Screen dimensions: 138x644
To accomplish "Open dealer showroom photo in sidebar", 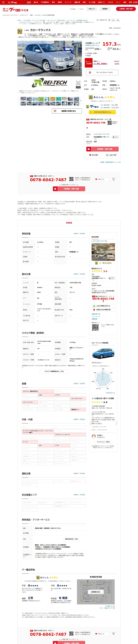I will pyautogui.click(x=103, y=252).
